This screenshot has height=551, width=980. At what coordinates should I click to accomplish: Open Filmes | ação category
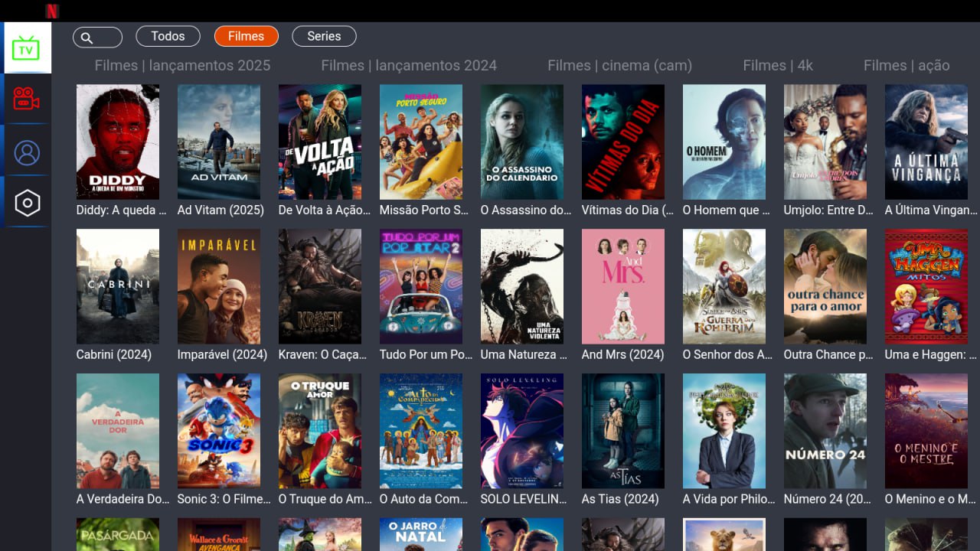(x=906, y=66)
